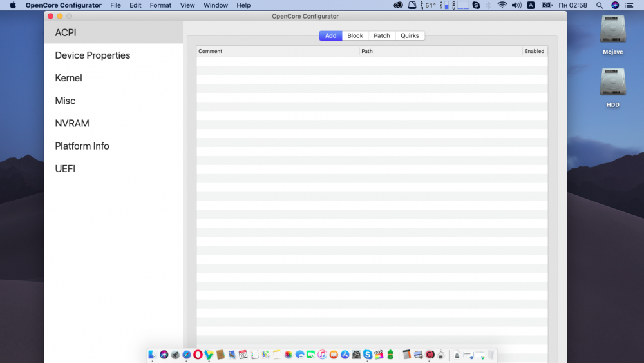
Task: Open Launchpad rocket icon in Dock
Action: [x=175, y=355]
